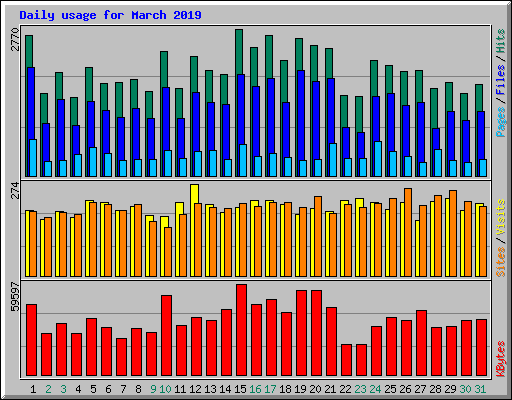
Task: Click day '14' on the x-axis
Action: click(x=225, y=389)
